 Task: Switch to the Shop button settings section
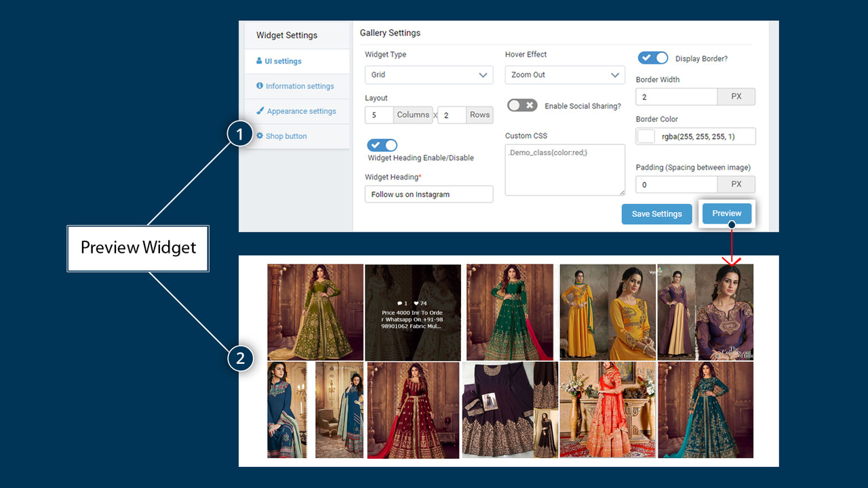285,136
